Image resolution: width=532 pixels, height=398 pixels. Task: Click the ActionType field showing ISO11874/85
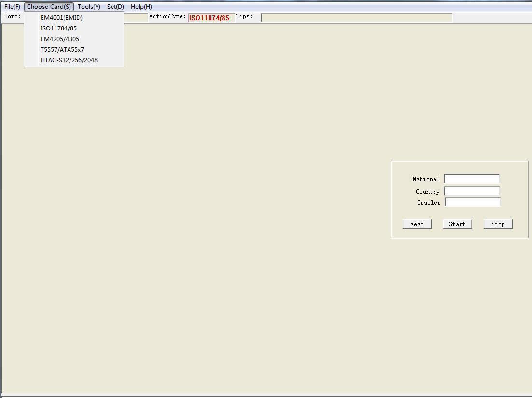click(x=211, y=18)
